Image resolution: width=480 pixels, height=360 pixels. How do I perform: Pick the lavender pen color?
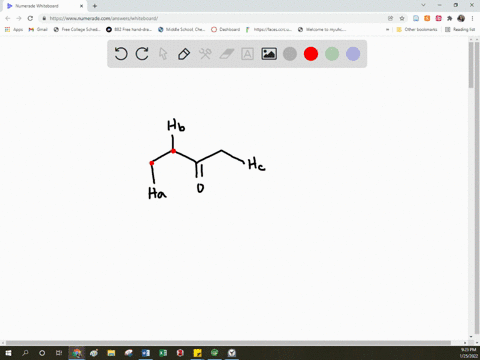[353, 54]
